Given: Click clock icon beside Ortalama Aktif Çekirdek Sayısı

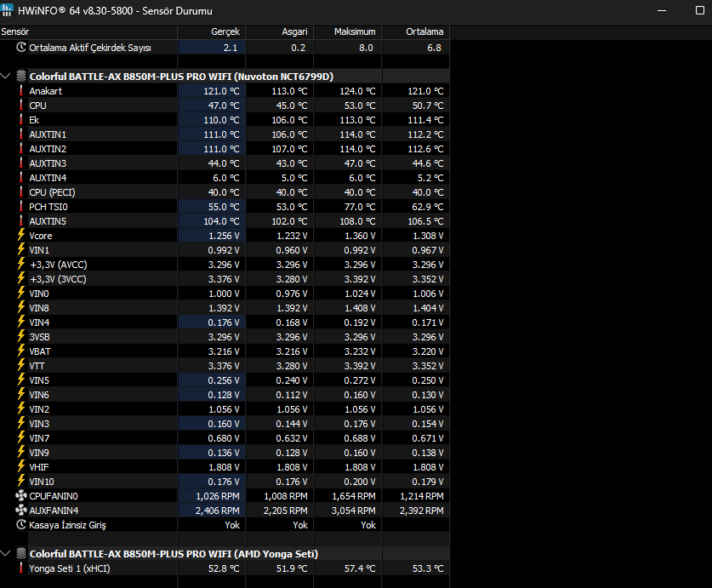Looking at the screenshot, I should (x=21, y=48).
